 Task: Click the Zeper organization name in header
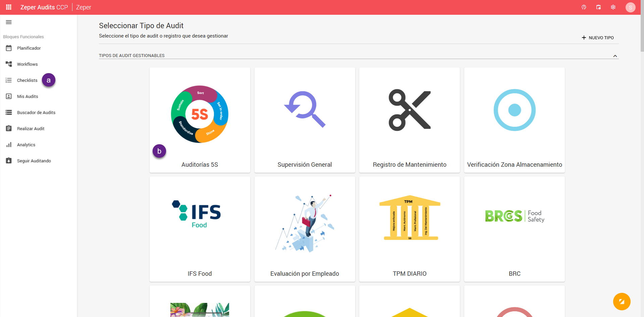pyautogui.click(x=84, y=7)
